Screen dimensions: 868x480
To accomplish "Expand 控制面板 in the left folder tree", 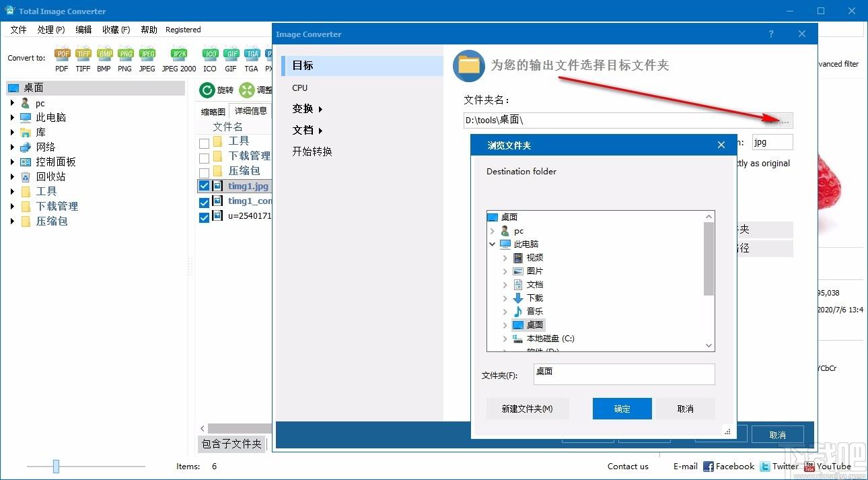I will click(12, 162).
